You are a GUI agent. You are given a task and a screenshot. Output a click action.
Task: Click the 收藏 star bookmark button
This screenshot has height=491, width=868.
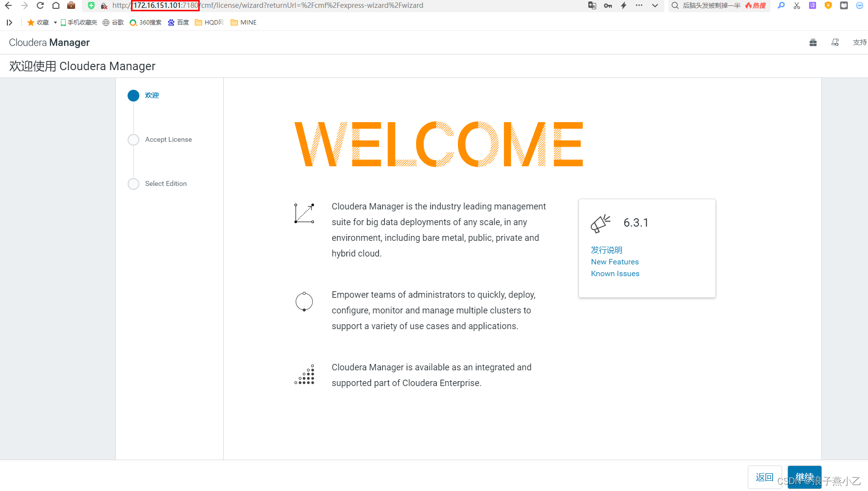pyautogui.click(x=38, y=23)
